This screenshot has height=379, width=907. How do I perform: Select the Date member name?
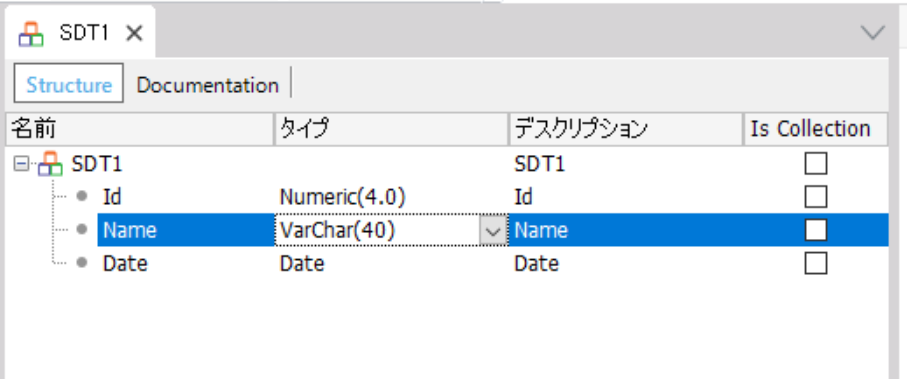pyautogui.click(x=125, y=264)
